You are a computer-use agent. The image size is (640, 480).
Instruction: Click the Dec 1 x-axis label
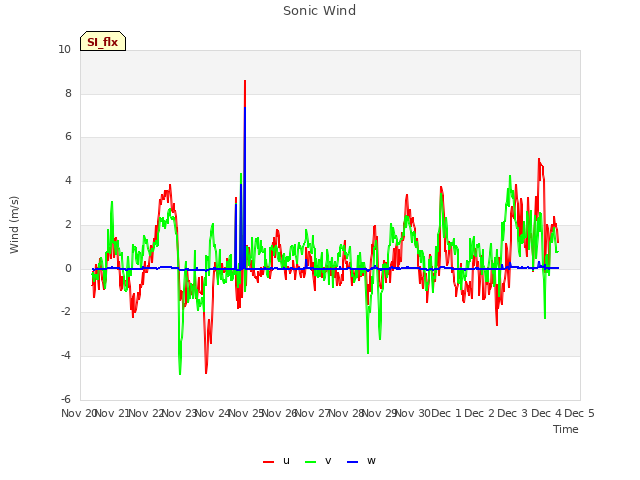tap(446, 413)
